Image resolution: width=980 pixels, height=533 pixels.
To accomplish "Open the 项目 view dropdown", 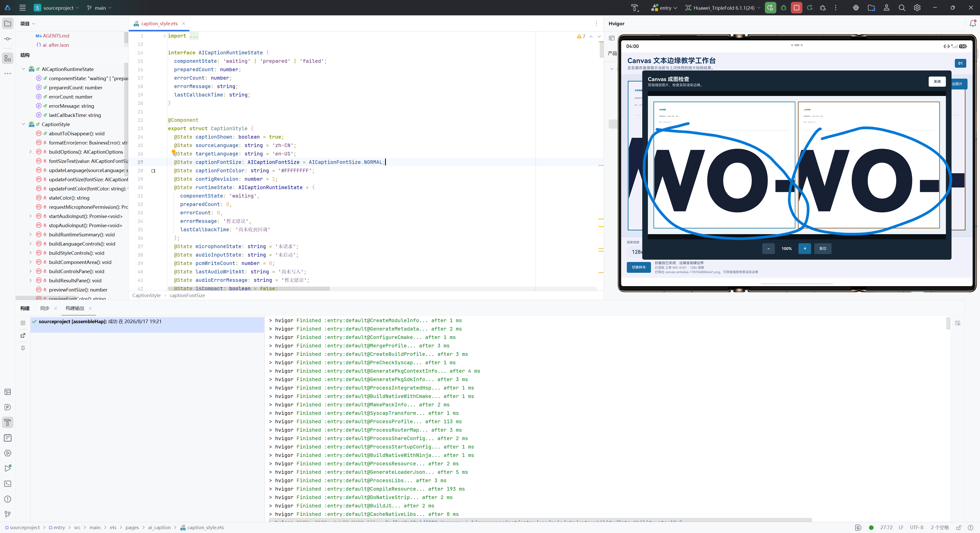I will click(x=28, y=23).
